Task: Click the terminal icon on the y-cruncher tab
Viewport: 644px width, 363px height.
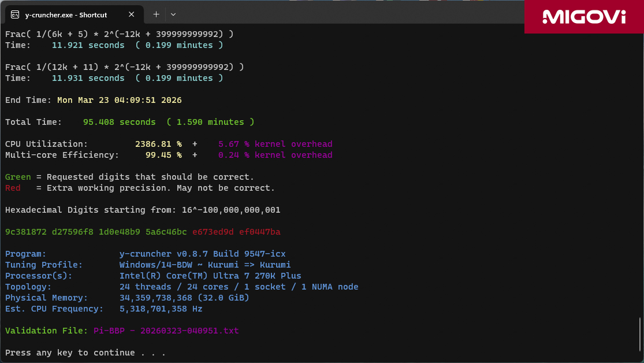Action: click(x=15, y=14)
